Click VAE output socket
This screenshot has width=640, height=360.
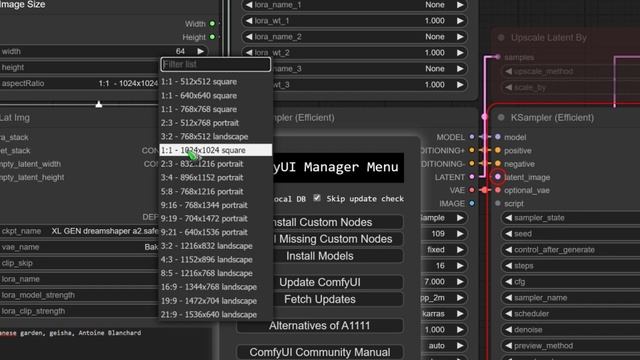click(472, 190)
